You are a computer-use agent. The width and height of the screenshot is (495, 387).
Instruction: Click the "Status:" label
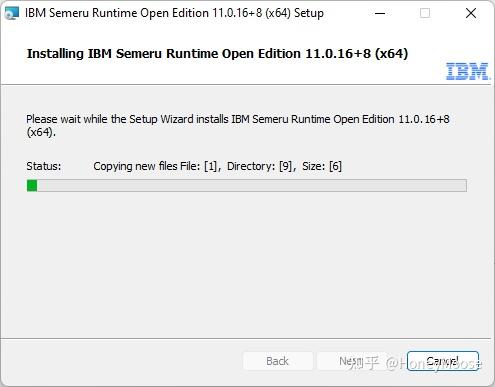point(44,166)
